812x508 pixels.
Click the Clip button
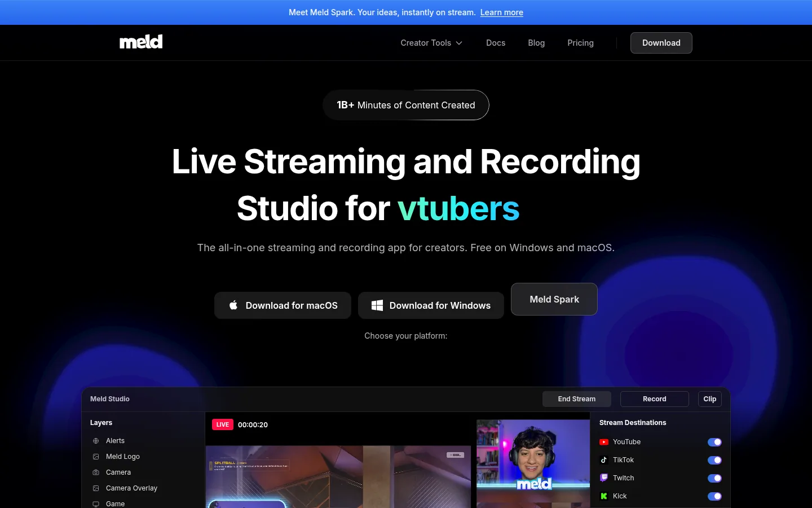(709, 399)
